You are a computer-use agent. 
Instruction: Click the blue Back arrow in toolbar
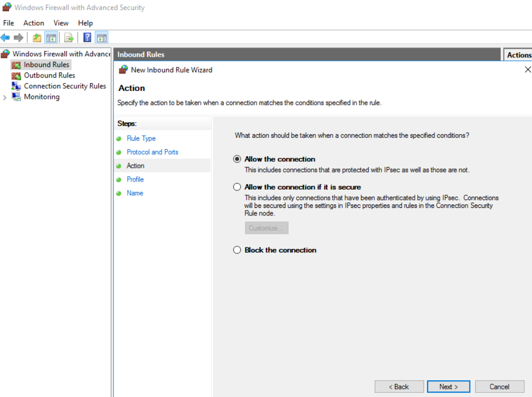click(x=6, y=38)
